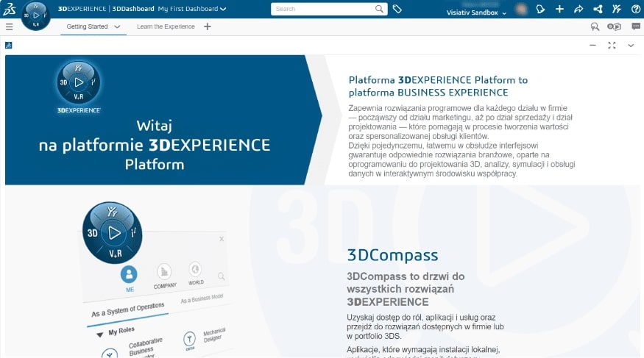This screenshot has height=358, width=644.
Task: Click in the Search input field
Action: tap(323, 9)
